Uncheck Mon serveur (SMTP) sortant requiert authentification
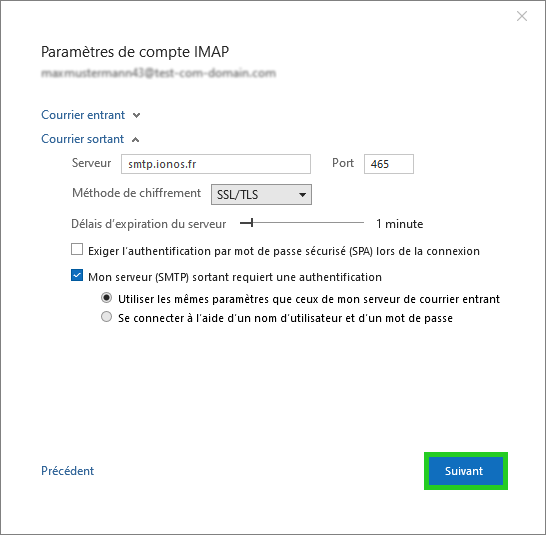The width and height of the screenshot is (546, 535). click(x=77, y=275)
